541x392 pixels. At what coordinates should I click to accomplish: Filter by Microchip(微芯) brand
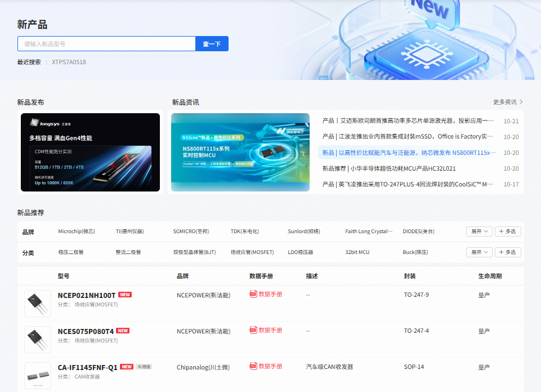pos(77,231)
